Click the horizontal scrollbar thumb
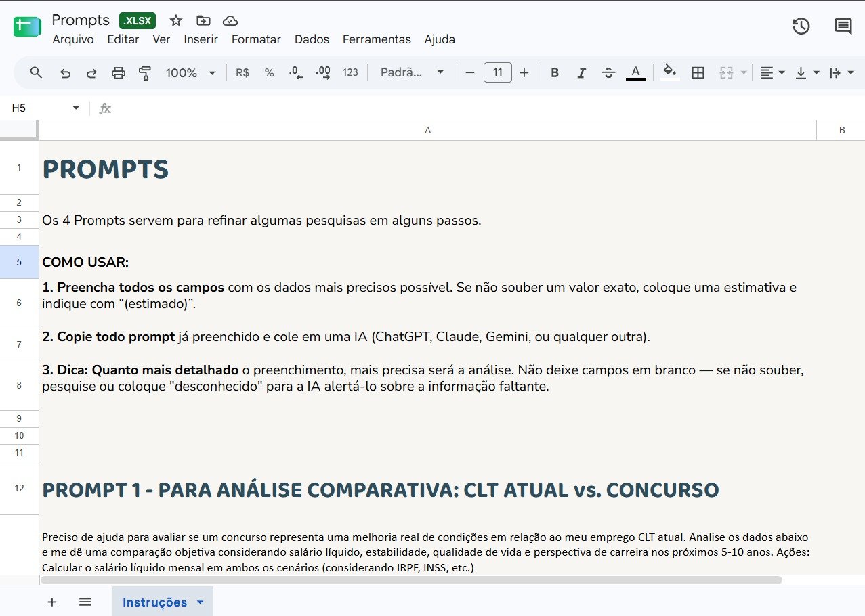Image resolution: width=865 pixels, height=616 pixels. (x=411, y=580)
